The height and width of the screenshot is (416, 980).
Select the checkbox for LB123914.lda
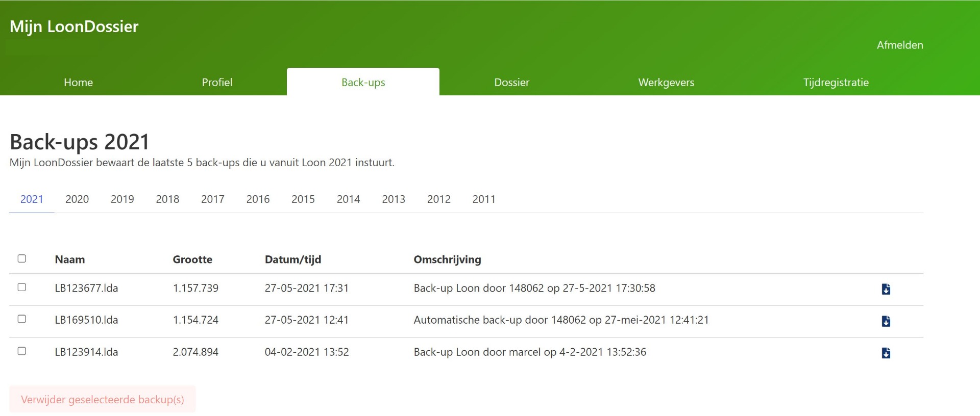[x=22, y=351]
